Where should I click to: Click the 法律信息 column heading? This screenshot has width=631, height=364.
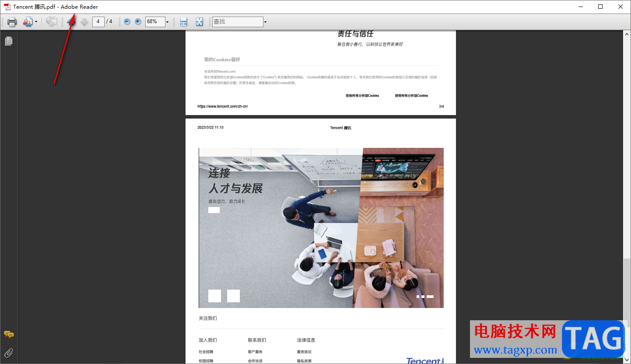click(x=306, y=340)
